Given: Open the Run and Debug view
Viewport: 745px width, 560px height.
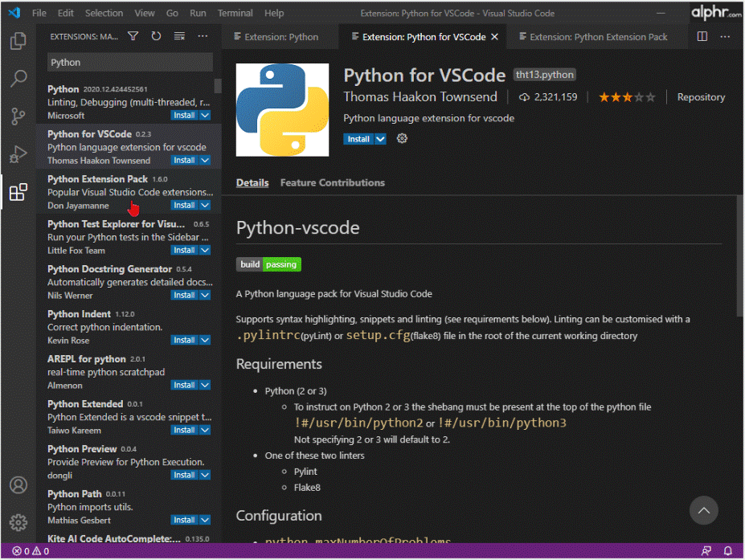Looking at the screenshot, I should (x=18, y=154).
